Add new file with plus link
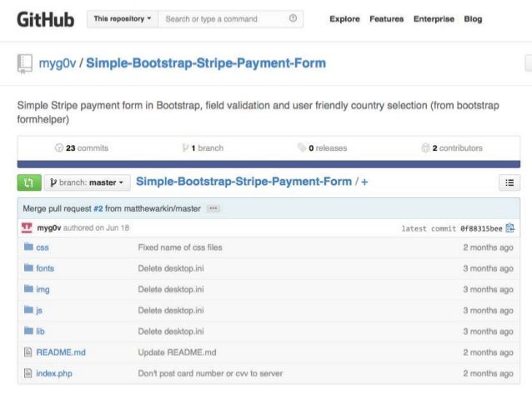Viewport: 532px width, 399px height. point(364,182)
